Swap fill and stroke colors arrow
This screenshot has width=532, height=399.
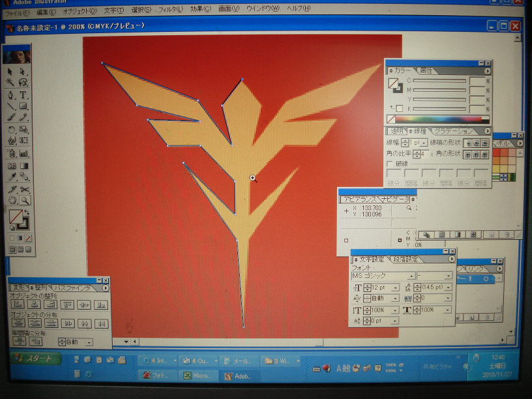coord(28,212)
